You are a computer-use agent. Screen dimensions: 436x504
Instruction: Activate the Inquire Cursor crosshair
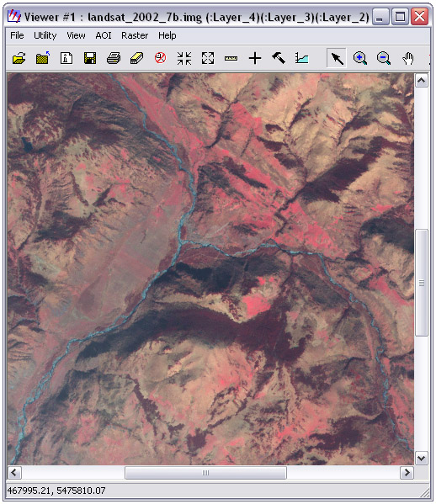[x=255, y=59]
